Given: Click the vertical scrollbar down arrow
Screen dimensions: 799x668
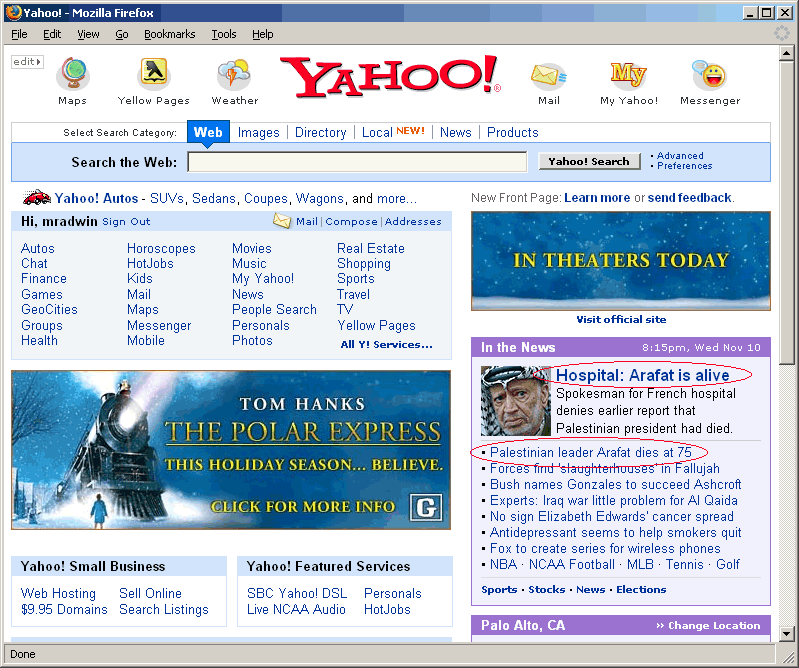Looking at the screenshot, I should tap(787, 633).
